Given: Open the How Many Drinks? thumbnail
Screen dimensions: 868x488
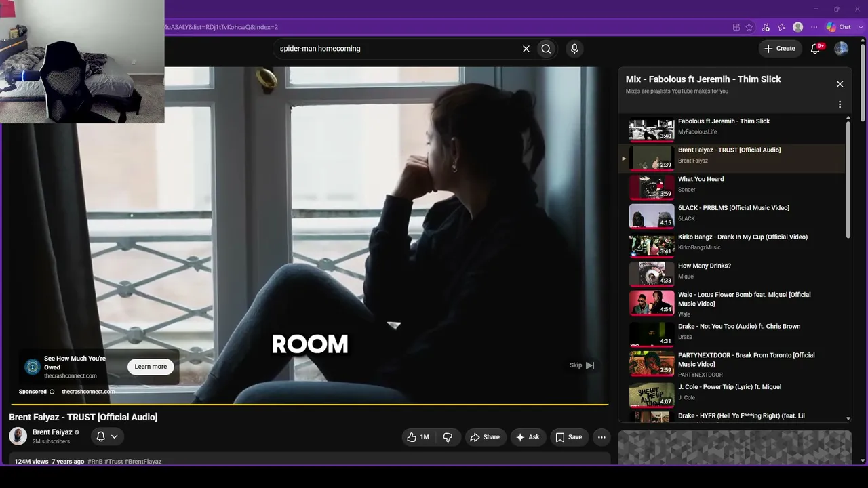Looking at the screenshot, I should tap(652, 274).
